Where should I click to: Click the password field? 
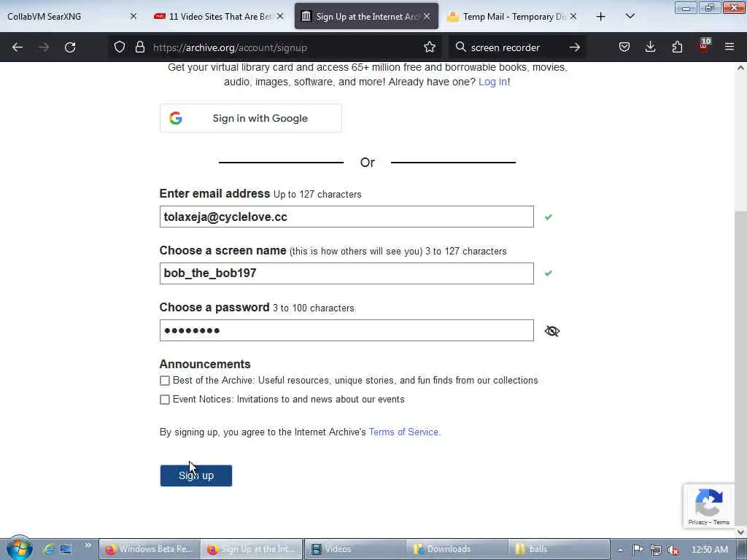click(x=347, y=330)
